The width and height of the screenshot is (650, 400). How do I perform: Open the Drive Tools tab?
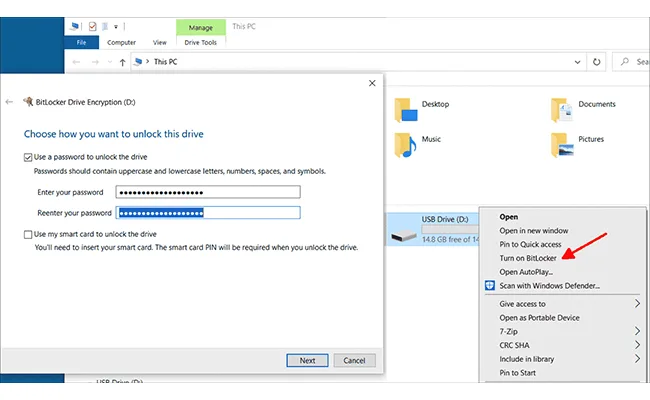click(201, 42)
